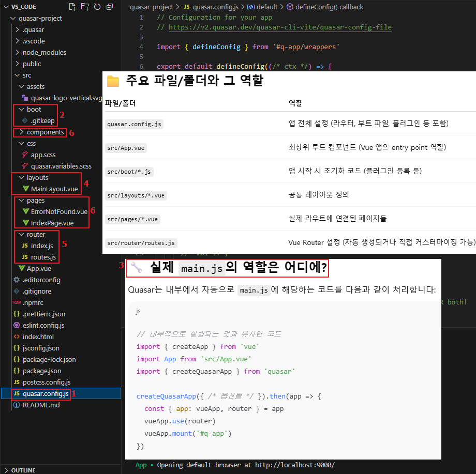This screenshot has width=476, height=474.
Task: Click quasar.config.js in the breadcrumb
Action: tap(216, 7)
